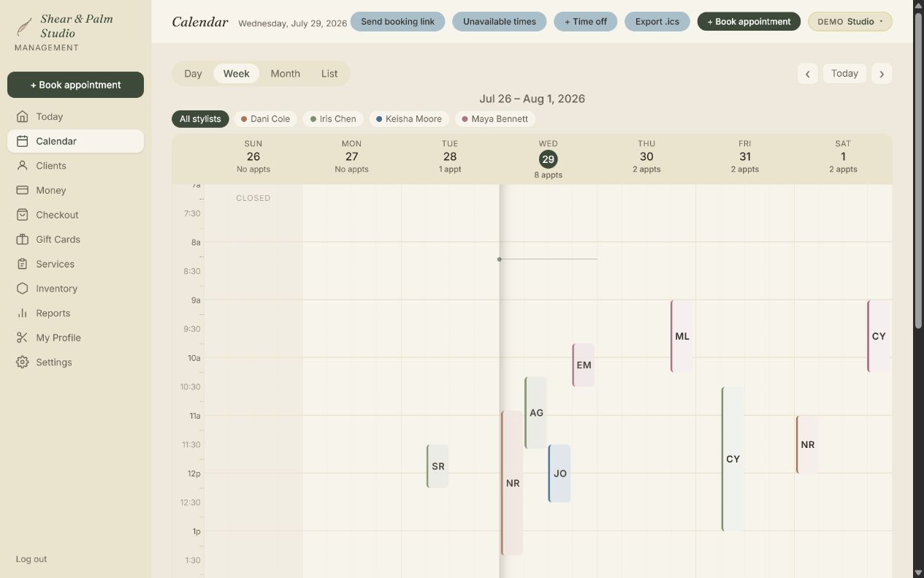Click the Checkout bag icon
Image resolution: width=924 pixels, height=578 pixels.
point(23,215)
